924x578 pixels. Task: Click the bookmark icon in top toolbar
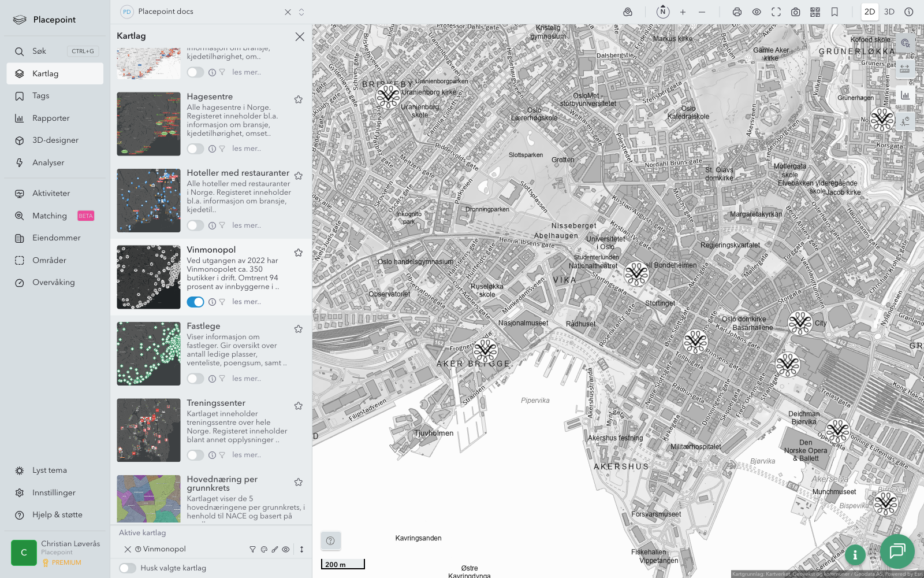[x=834, y=12]
